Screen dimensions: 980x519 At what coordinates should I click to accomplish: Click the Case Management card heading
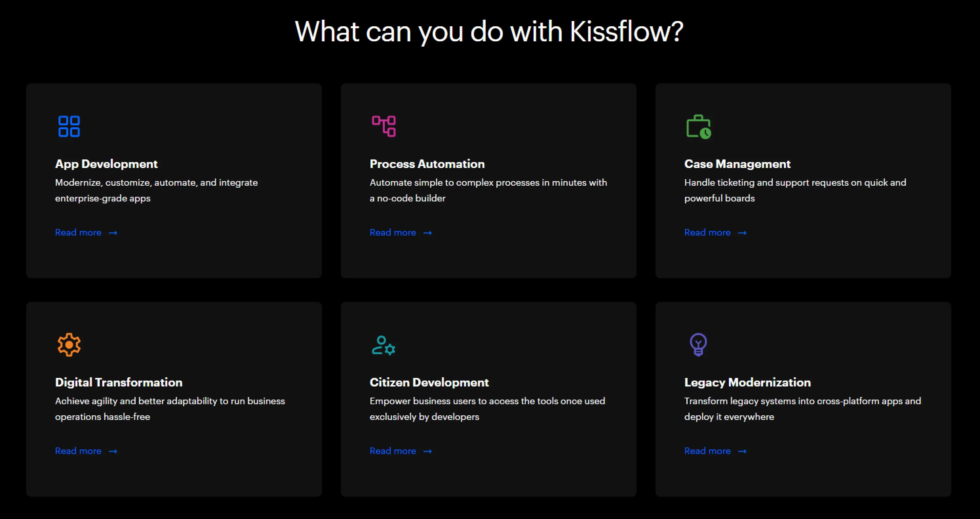click(x=737, y=164)
